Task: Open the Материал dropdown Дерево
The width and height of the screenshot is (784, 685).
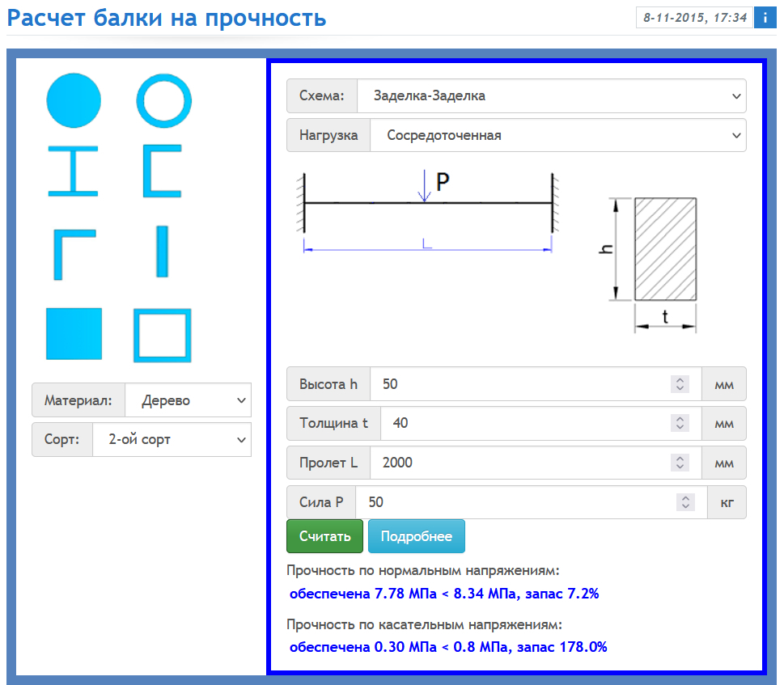Action: pyautogui.click(x=188, y=400)
